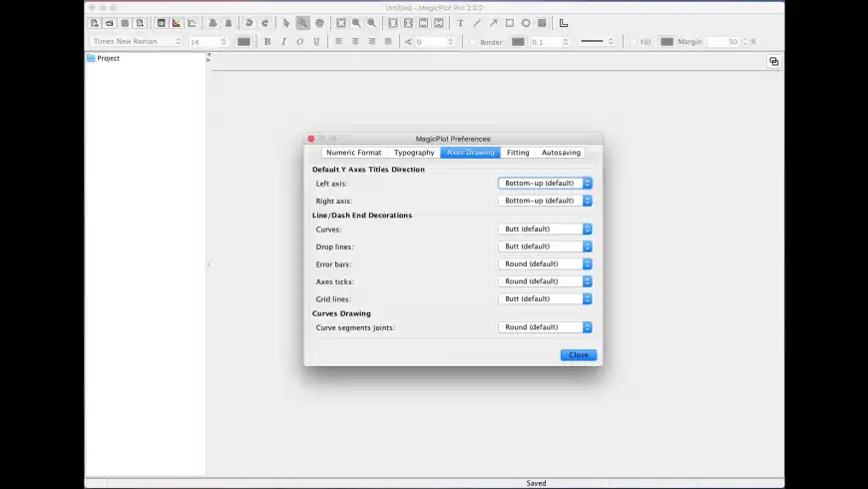This screenshot has width=868, height=489.
Task: Select the Project item in sidebar
Action: (108, 59)
